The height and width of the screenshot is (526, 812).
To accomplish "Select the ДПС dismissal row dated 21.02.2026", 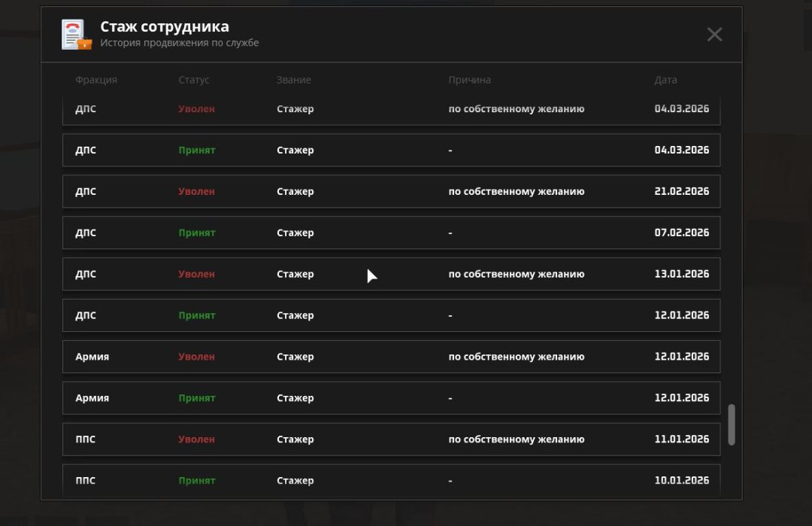I will coord(392,191).
